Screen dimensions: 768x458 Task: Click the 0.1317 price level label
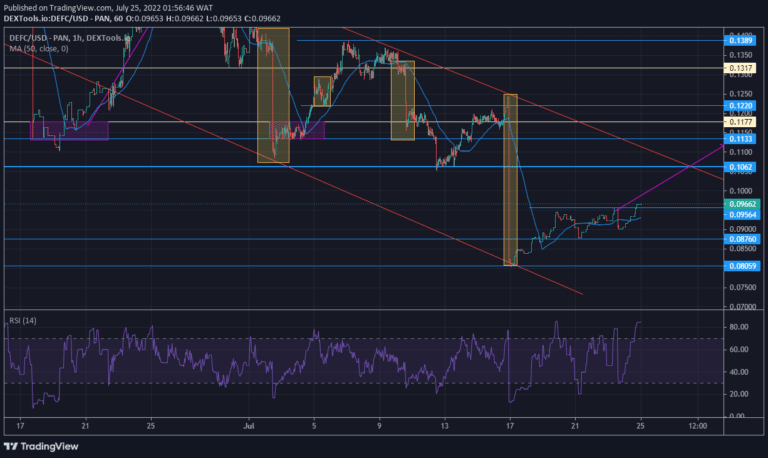[x=740, y=69]
